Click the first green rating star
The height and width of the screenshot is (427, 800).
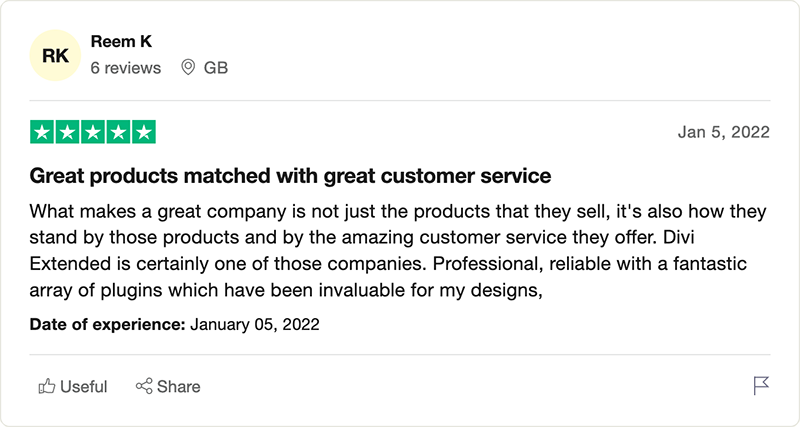[x=42, y=132]
